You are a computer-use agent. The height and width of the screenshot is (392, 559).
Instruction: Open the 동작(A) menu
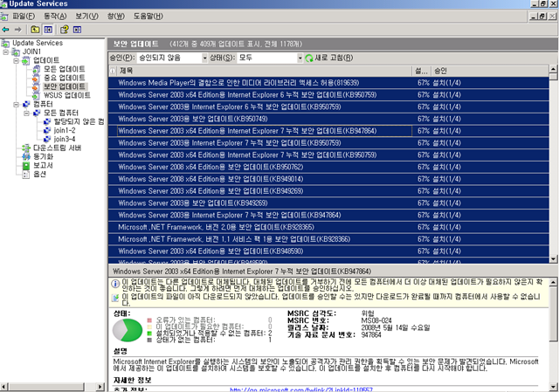[55, 17]
